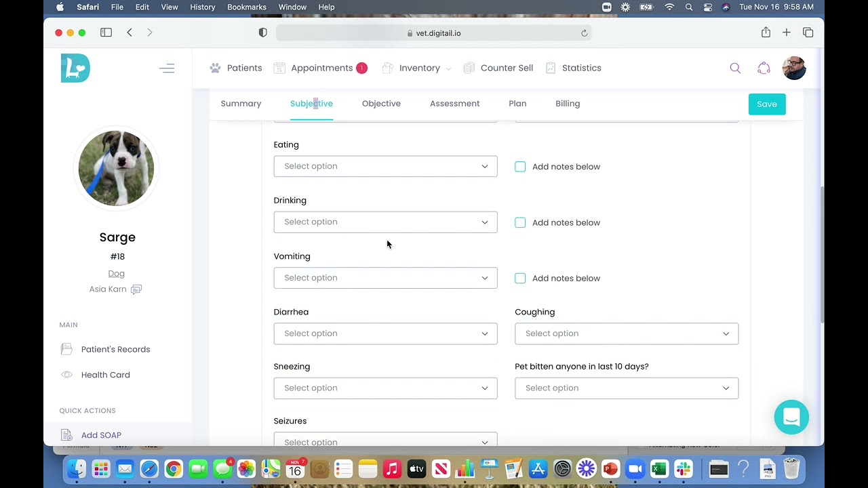Click the page vertical scrollbar
This screenshot has width=868, height=488.
click(x=822, y=254)
